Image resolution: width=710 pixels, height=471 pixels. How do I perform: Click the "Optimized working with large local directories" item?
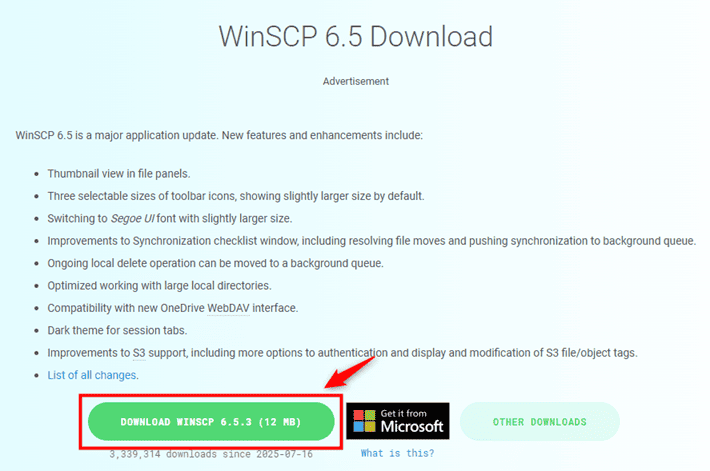159,285
